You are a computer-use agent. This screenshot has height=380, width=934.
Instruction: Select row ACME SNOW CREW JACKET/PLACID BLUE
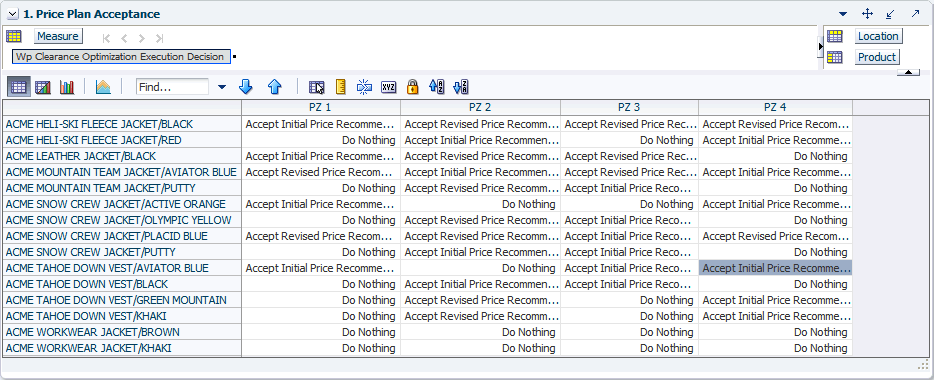coord(122,236)
